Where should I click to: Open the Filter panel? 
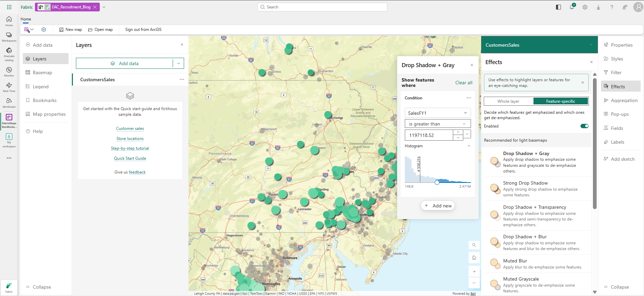click(621, 72)
